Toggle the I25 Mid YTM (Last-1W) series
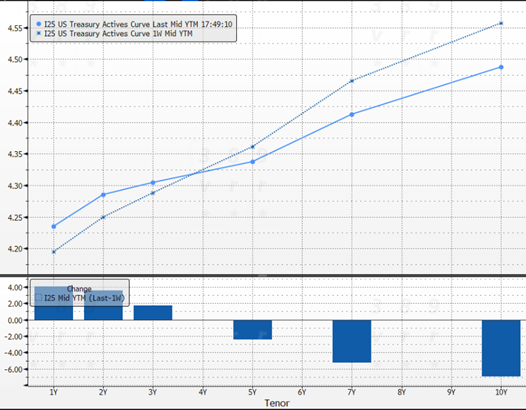Image resolution: width=526 pixels, height=410 pixels. [84, 298]
